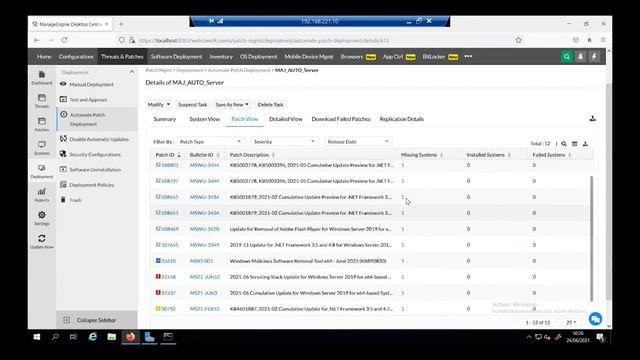This screenshot has width=640, height=360.
Task: Open the Deployment sidebar icon
Action: (x=42, y=168)
